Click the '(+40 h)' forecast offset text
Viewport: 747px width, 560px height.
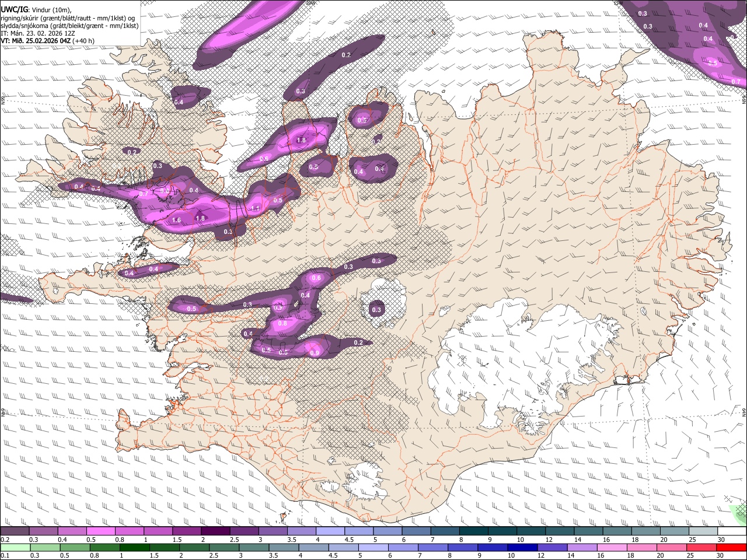83,41
